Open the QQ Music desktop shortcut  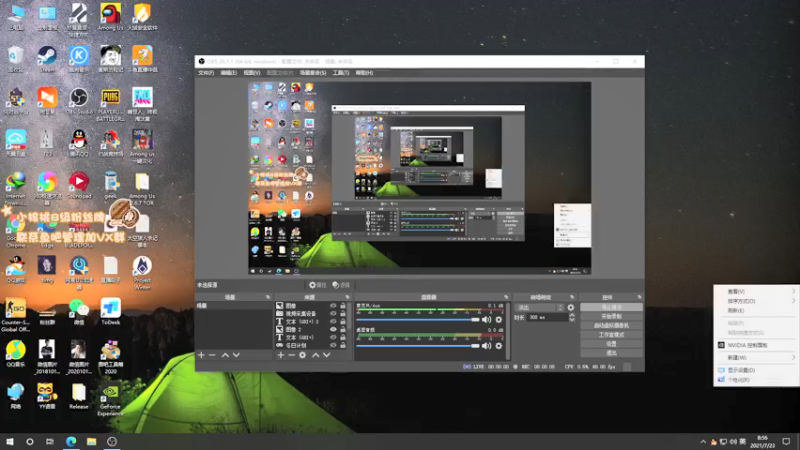(x=15, y=355)
